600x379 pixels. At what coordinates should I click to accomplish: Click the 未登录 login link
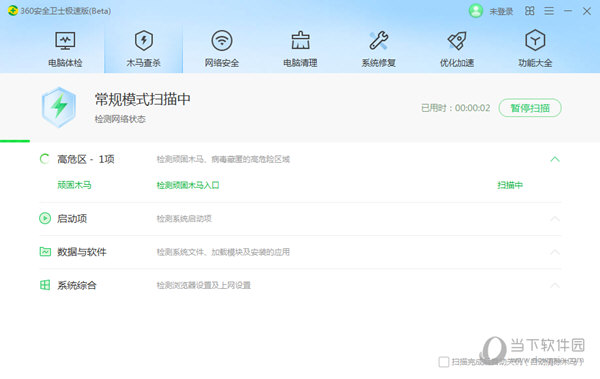click(x=501, y=11)
